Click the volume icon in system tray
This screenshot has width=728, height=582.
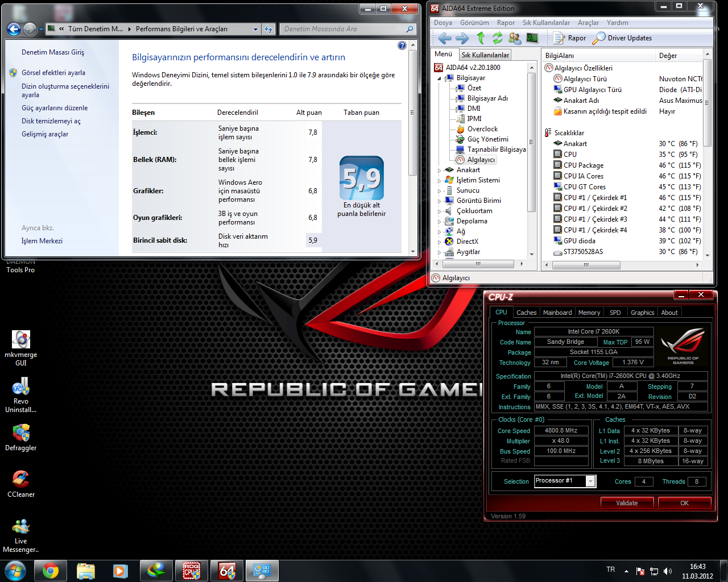click(668, 571)
